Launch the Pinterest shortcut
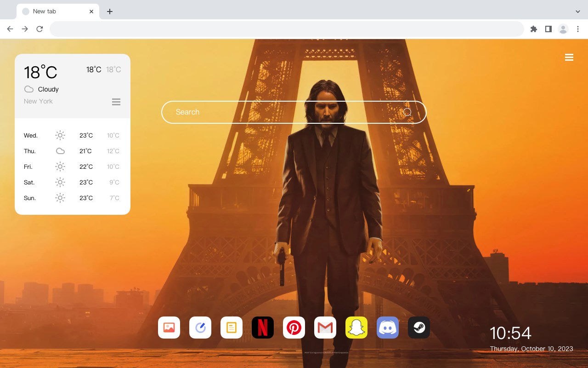 294,328
